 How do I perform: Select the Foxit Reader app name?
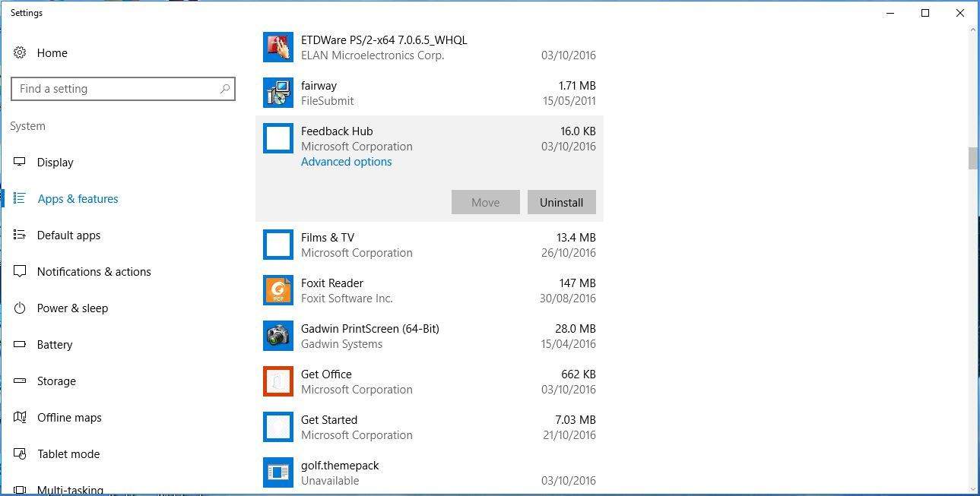coord(332,283)
